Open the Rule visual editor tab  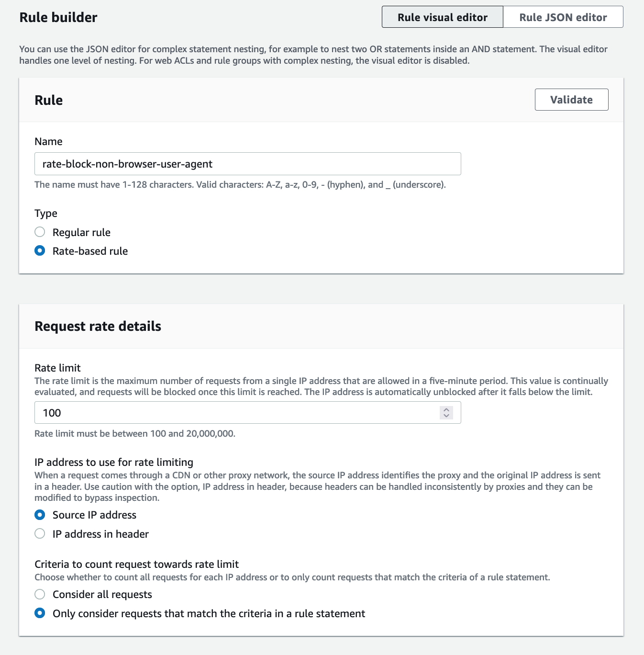tap(442, 17)
